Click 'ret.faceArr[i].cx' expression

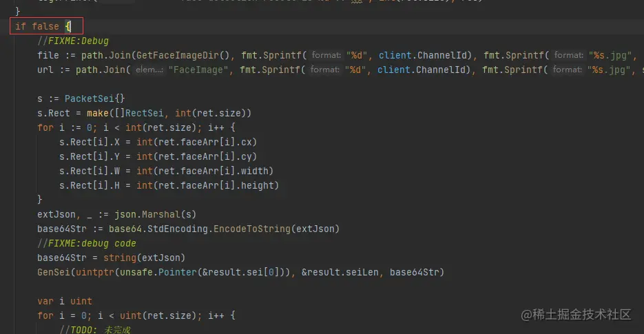[205, 142]
